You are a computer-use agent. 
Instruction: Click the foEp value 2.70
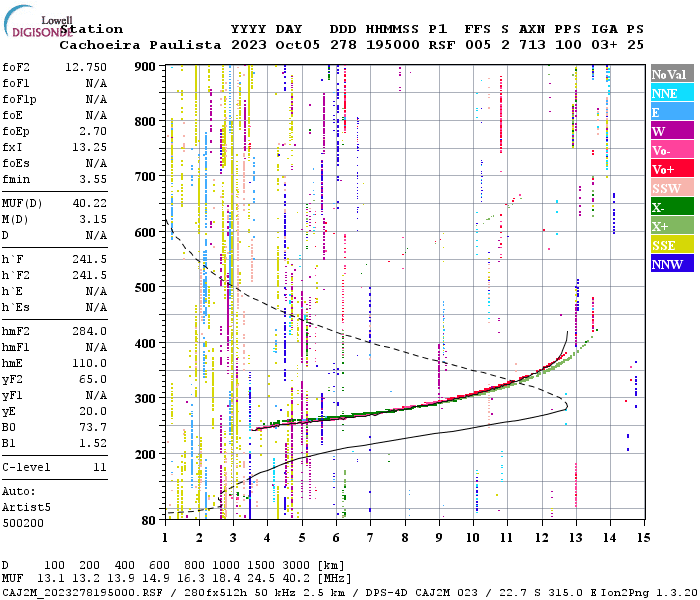(x=93, y=131)
